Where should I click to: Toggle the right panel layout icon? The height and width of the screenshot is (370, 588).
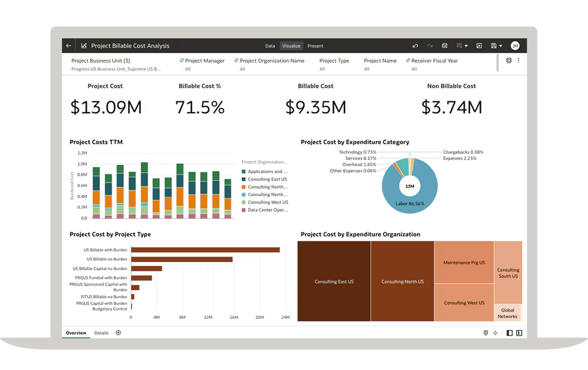519,333
